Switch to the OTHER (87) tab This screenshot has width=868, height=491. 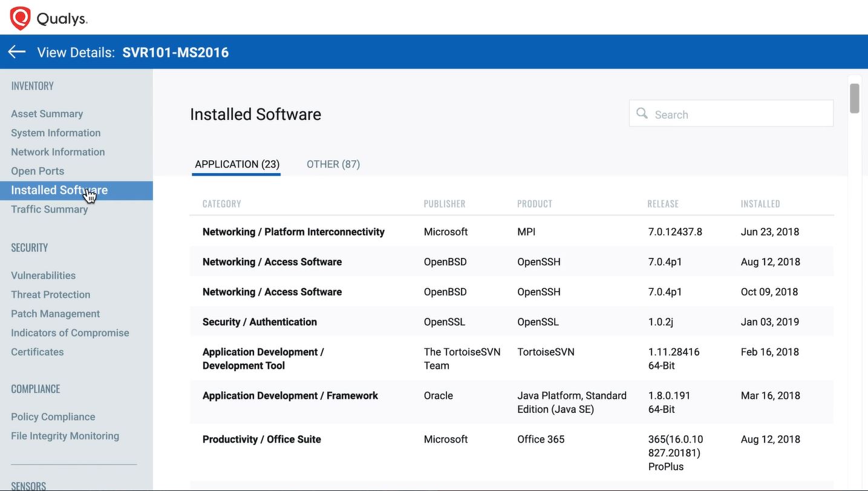click(x=333, y=164)
